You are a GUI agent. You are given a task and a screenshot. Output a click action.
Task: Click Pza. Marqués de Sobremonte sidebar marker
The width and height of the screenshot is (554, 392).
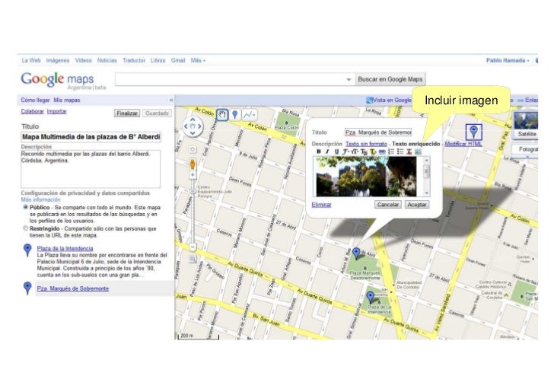pos(27,288)
